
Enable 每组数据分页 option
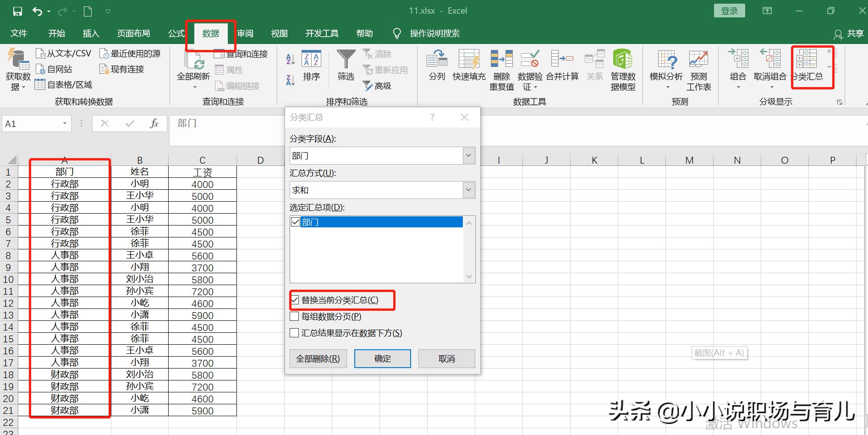click(x=295, y=316)
